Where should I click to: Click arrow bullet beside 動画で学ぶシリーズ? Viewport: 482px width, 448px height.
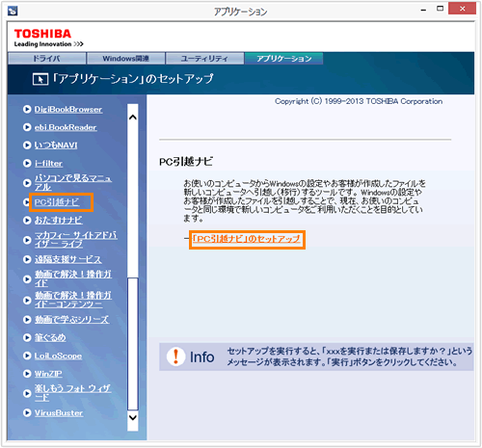pos(27,320)
